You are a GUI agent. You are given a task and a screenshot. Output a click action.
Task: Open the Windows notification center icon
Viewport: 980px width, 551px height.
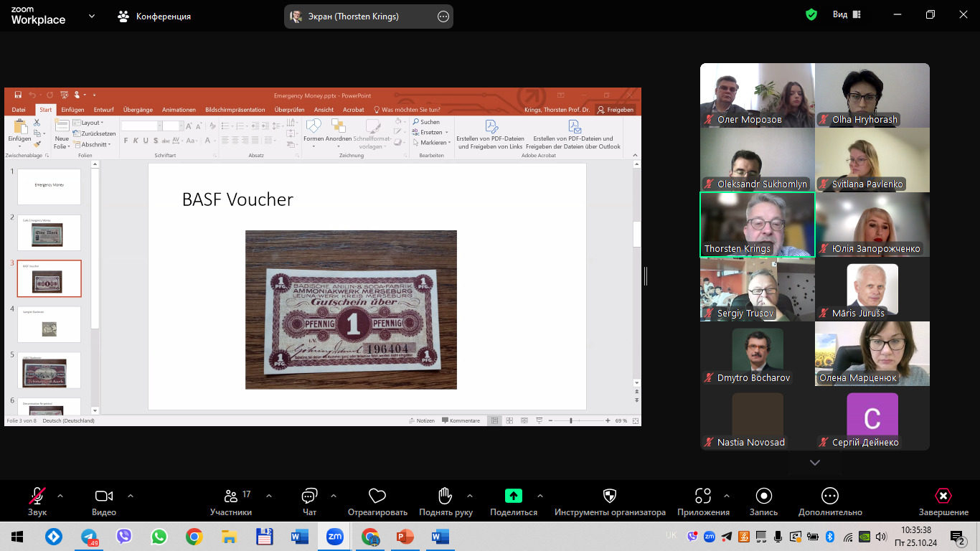click(x=958, y=536)
